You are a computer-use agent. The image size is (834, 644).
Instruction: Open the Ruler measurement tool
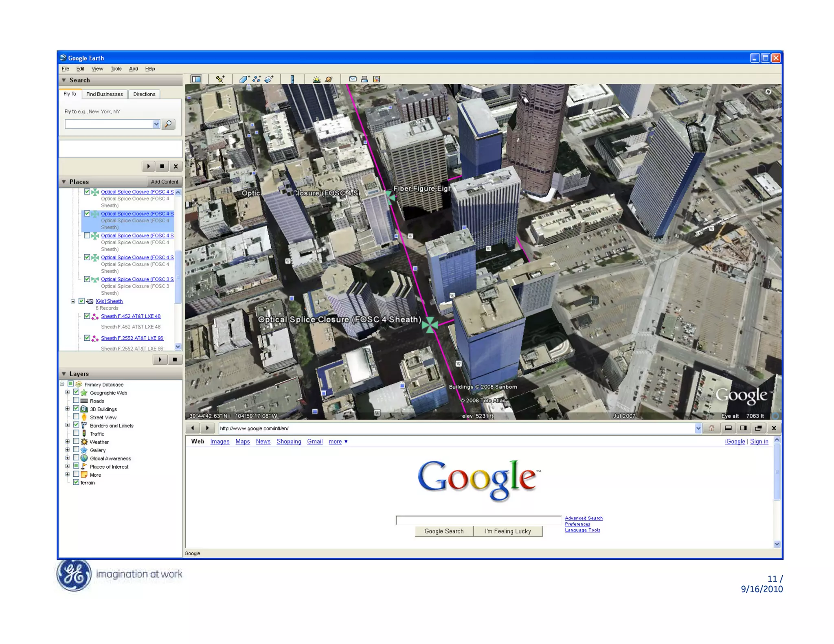[292, 79]
